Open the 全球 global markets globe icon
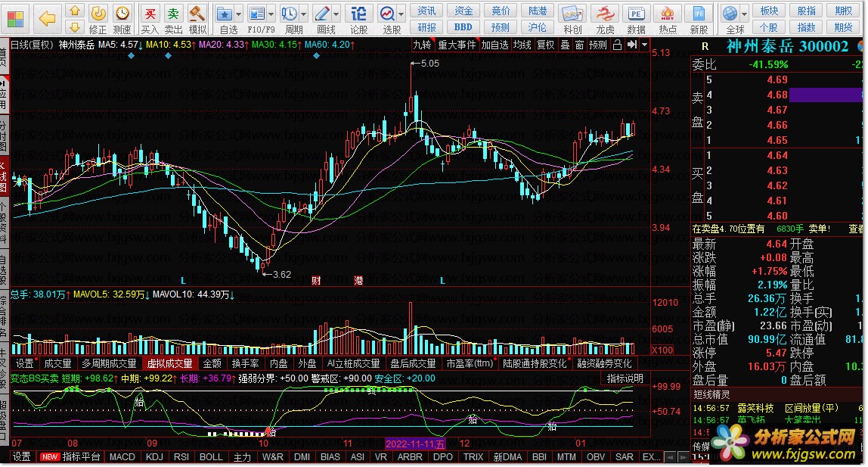The width and height of the screenshot is (868, 467). (730, 14)
